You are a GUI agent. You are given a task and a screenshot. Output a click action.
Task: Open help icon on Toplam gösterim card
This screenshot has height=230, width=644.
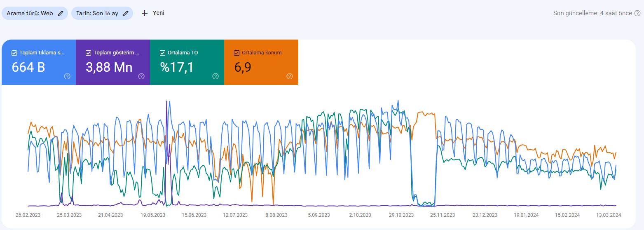point(141,76)
